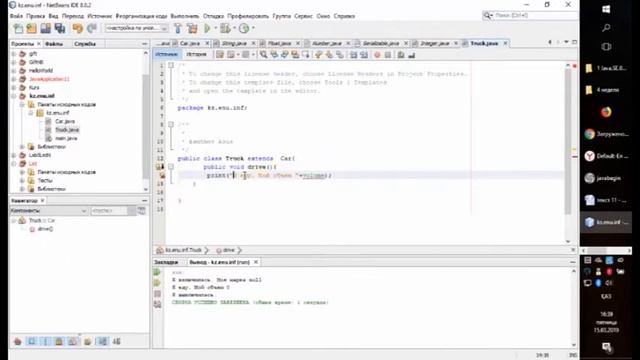Viewport: 640px width, 360px height.
Task: Open the notification center icon
Action: coord(606,347)
